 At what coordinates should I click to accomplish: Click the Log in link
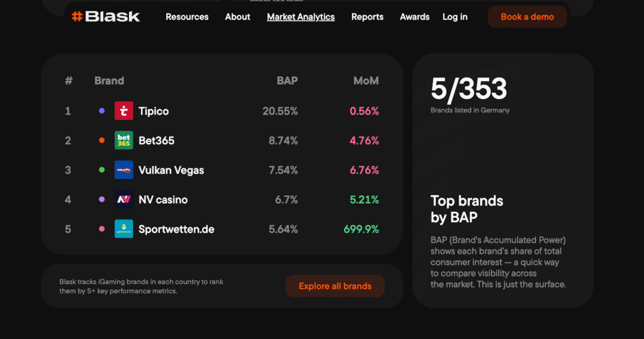tap(455, 17)
